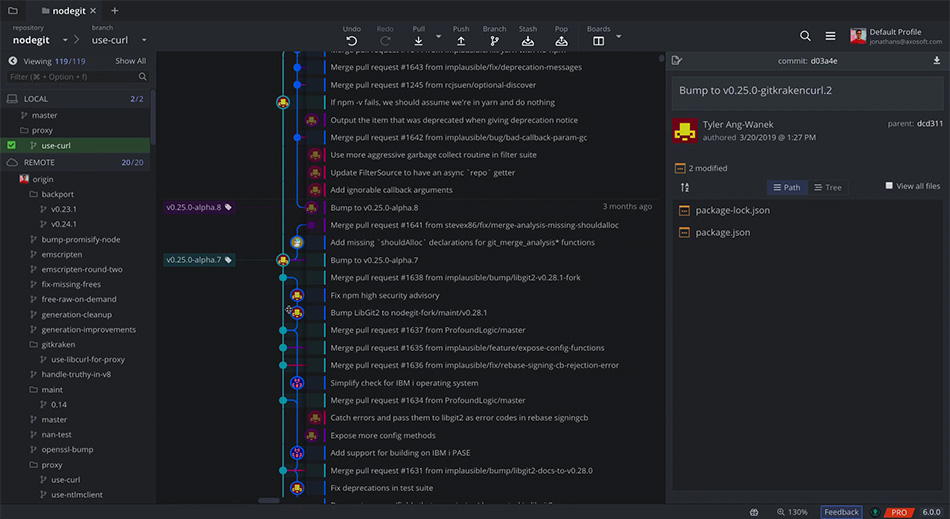This screenshot has width=950, height=519.
Task: Open the Boards panel icon
Action: [599, 41]
